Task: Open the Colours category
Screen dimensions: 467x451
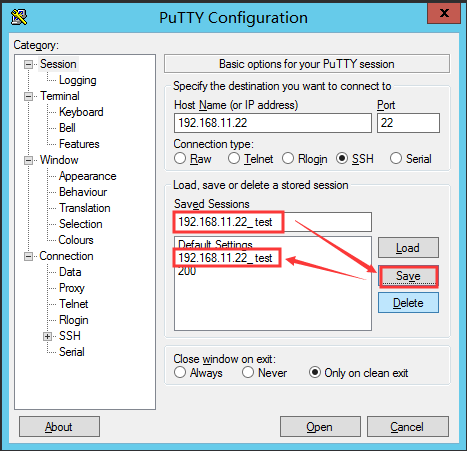Action: click(x=76, y=240)
